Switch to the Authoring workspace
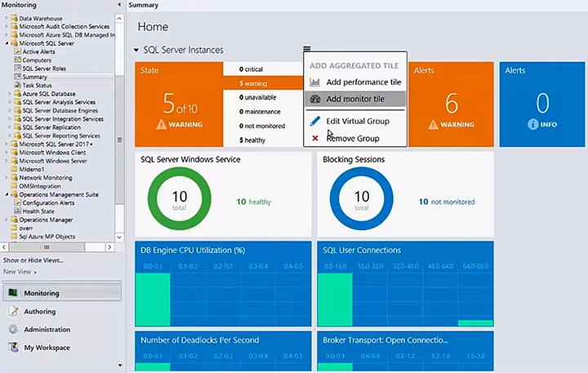 pyautogui.click(x=62, y=311)
